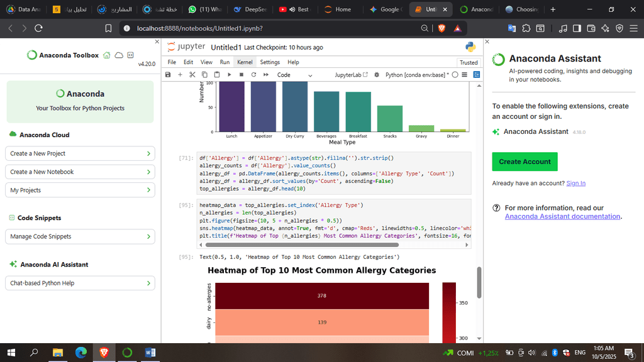Toggle the notebook Trusted status
Viewport: 644px width, 362px height.
pyautogui.click(x=469, y=62)
